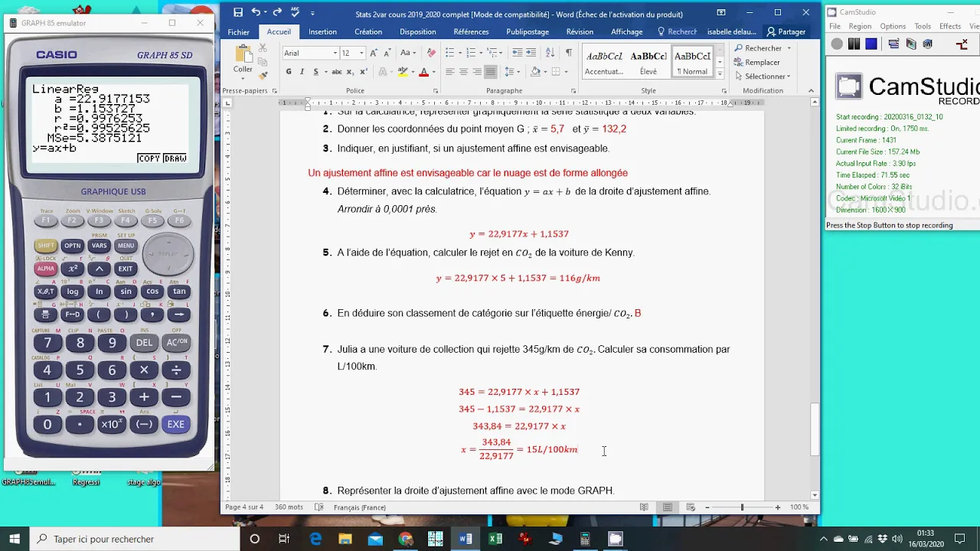Align text left in Word
The width and height of the screenshot is (980, 551).
[x=449, y=72]
